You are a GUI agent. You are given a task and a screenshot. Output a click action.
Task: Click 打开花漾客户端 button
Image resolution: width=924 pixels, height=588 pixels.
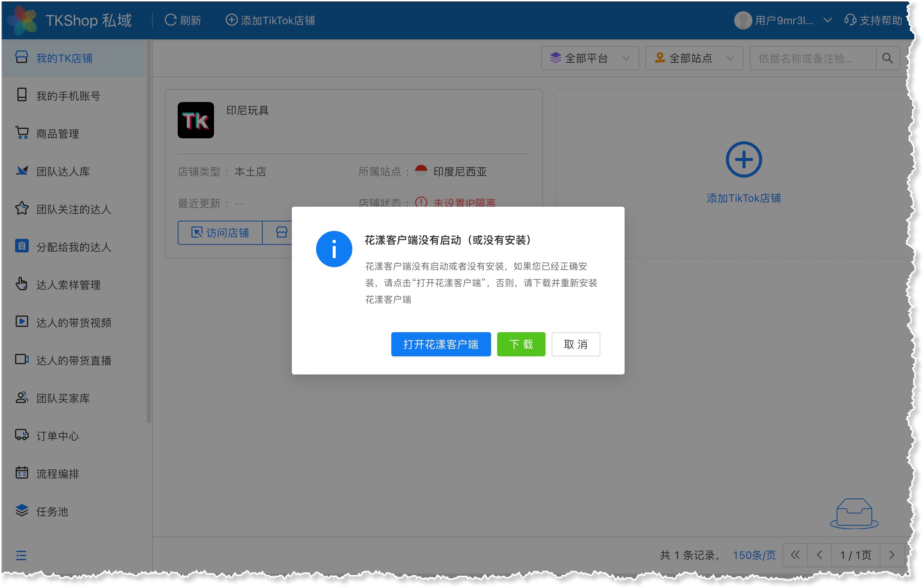441,344
